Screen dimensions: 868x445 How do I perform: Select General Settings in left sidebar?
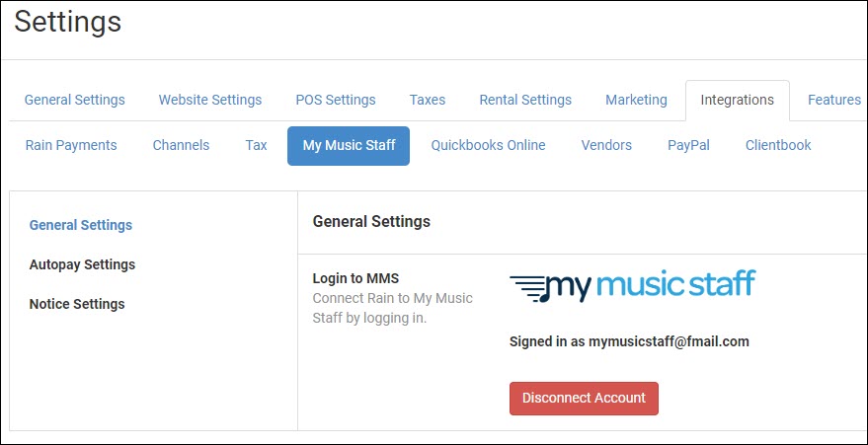coord(81,225)
